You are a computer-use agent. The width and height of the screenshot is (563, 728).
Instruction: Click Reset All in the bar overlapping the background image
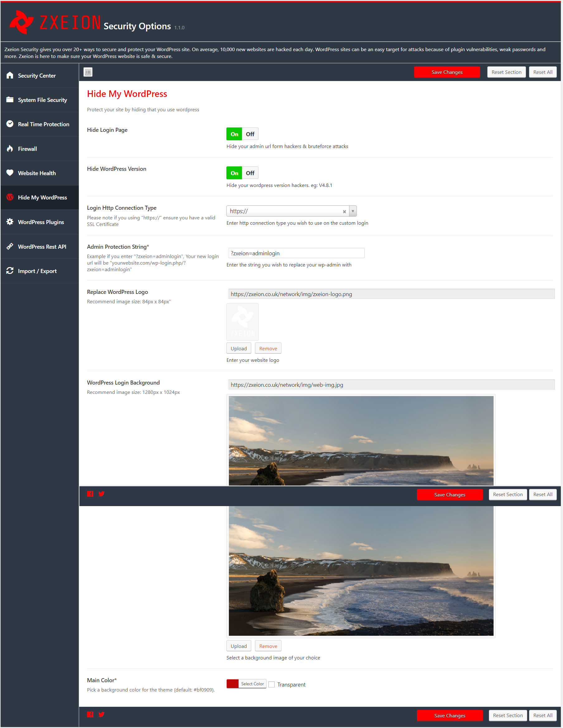(x=543, y=495)
